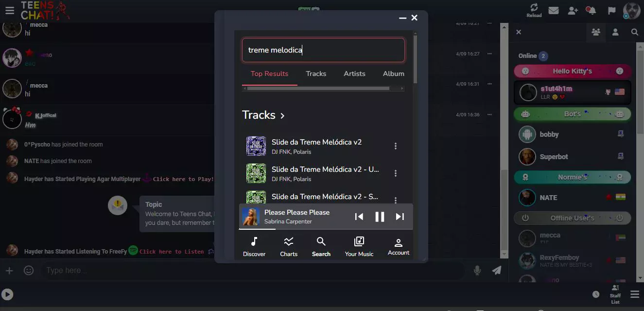Click 'Click here to Listen' FreeFy link
The image size is (644, 311).
click(172, 252)
